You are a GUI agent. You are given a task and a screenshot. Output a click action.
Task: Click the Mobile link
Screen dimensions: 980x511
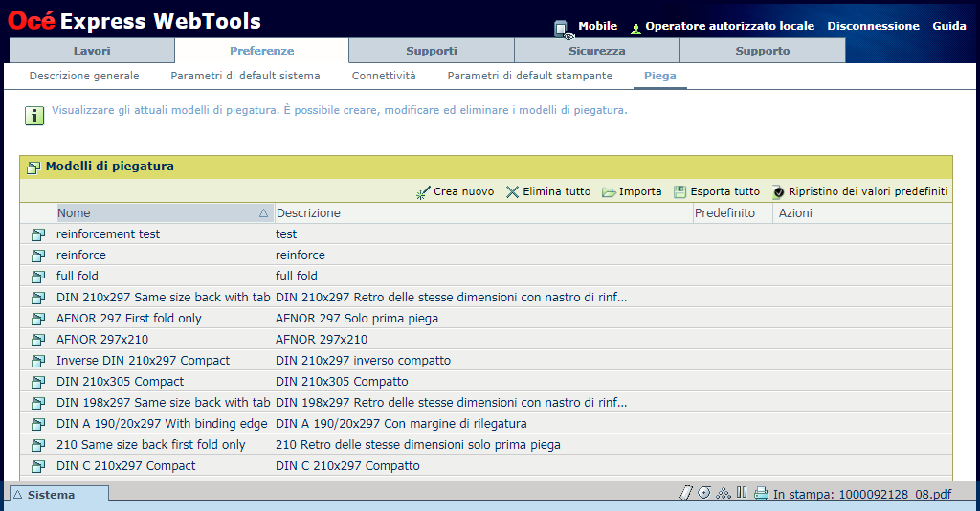(x=597, y=26)
